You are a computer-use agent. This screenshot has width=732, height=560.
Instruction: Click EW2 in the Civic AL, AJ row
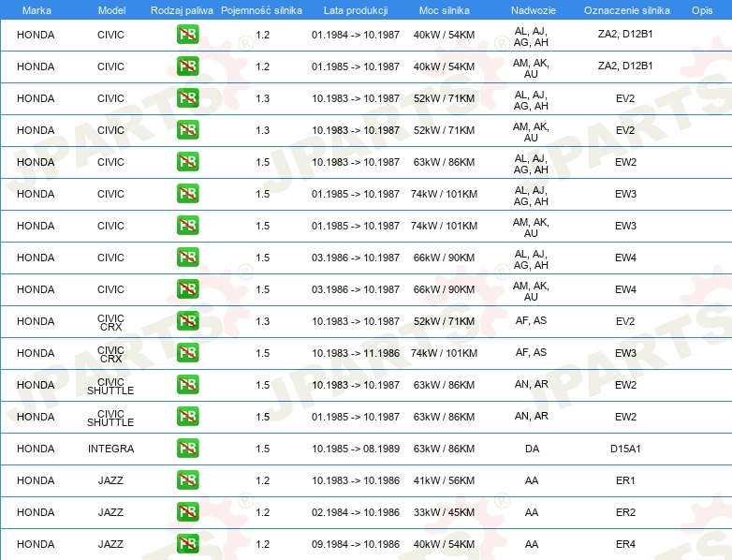point(625,162)
